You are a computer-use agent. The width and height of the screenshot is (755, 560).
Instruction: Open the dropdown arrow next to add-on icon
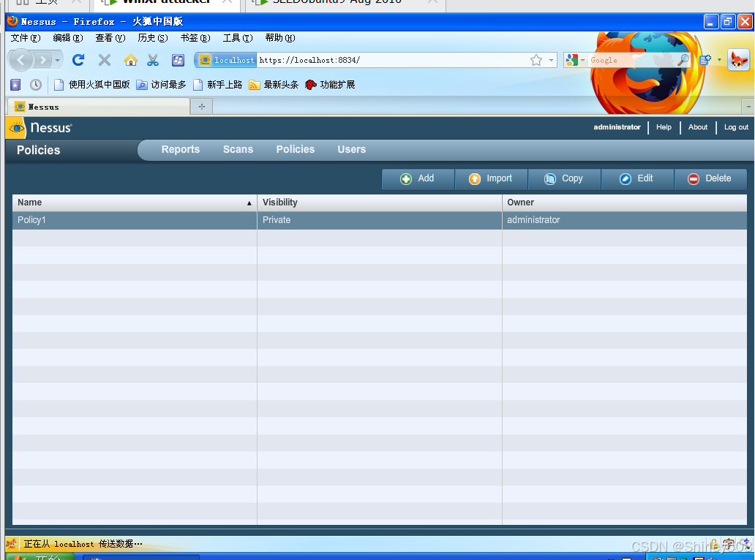pyautogui.click(x=719, y=60)
